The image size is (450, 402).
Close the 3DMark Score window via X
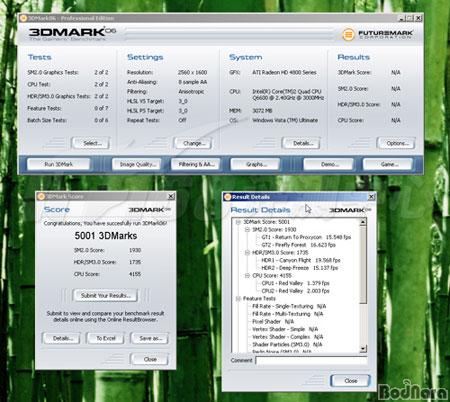(x=171, y=196)
